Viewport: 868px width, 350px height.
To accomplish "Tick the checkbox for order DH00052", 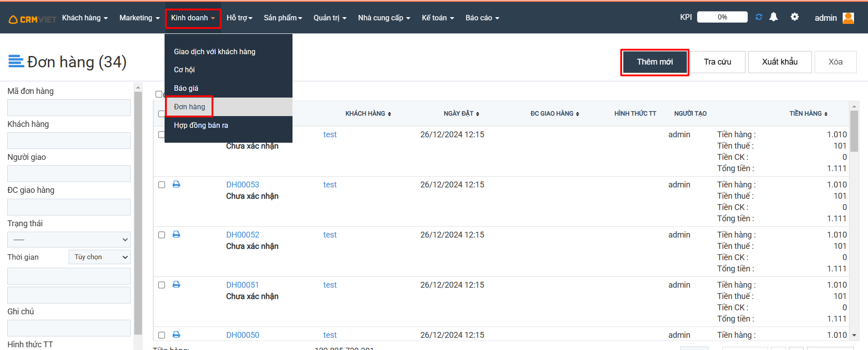I will 161,235.
